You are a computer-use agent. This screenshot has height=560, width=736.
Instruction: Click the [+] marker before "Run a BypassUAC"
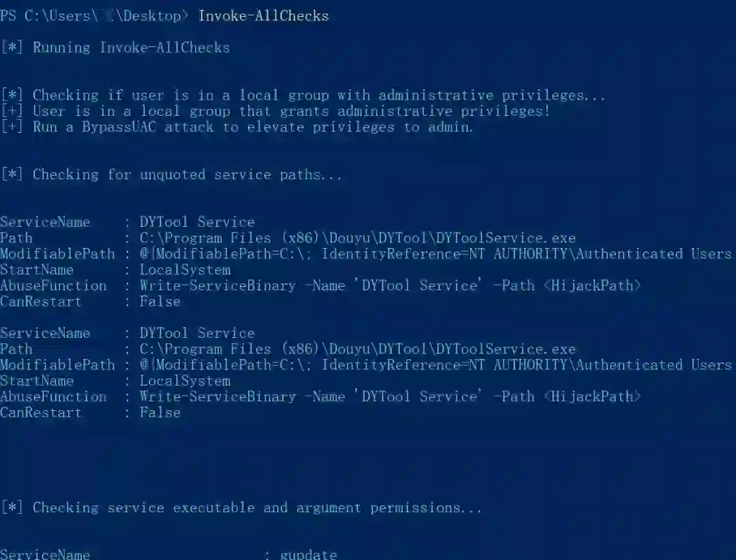[x=12, y=127]
